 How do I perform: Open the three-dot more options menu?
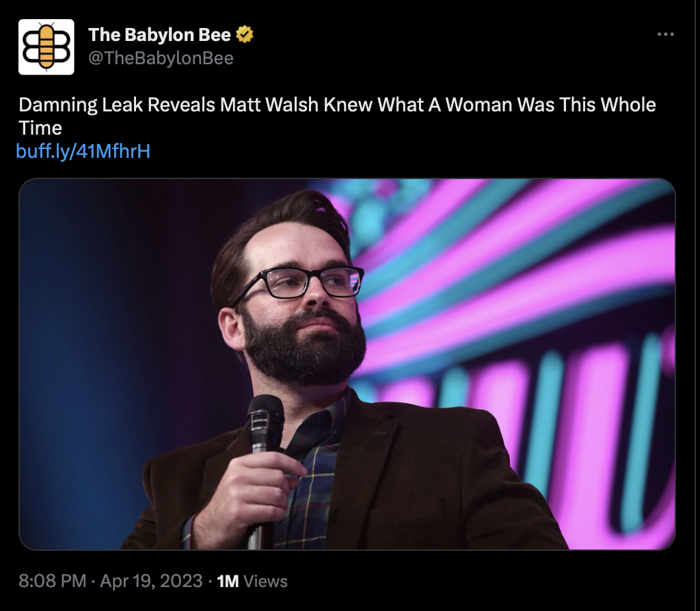pos(665,34)
